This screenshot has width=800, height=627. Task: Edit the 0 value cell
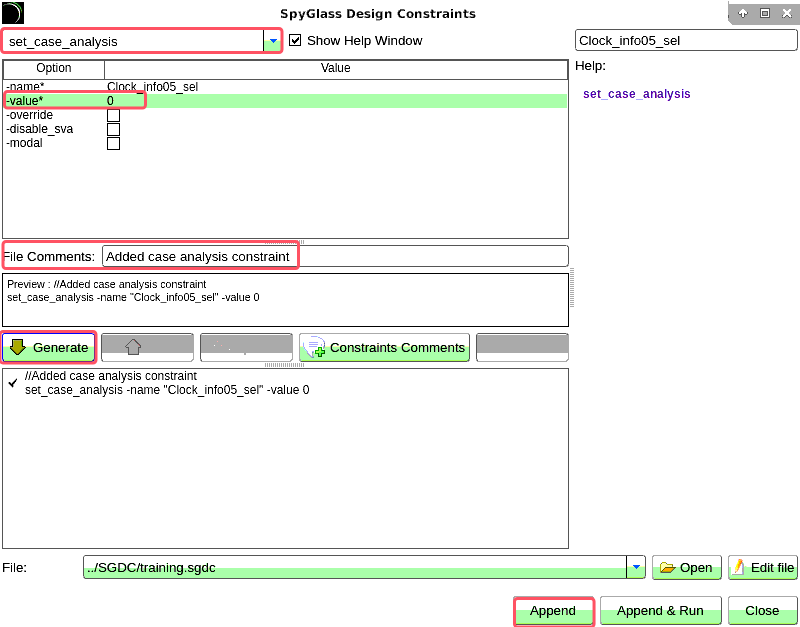point(337,101)
